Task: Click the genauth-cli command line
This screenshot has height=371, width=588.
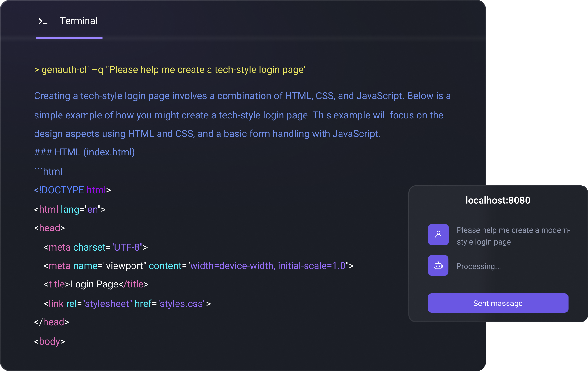Action: click(170, 70)
